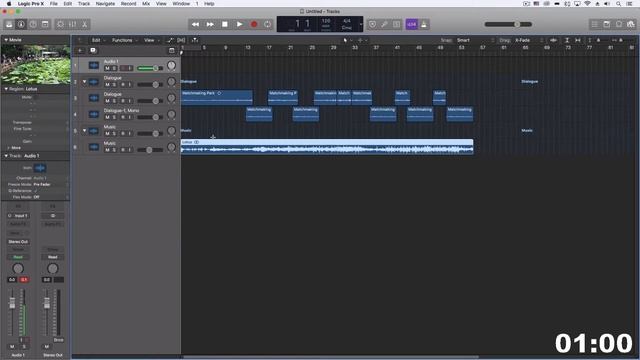
Task: Click the red Record button
Action: tap(254, 24)
